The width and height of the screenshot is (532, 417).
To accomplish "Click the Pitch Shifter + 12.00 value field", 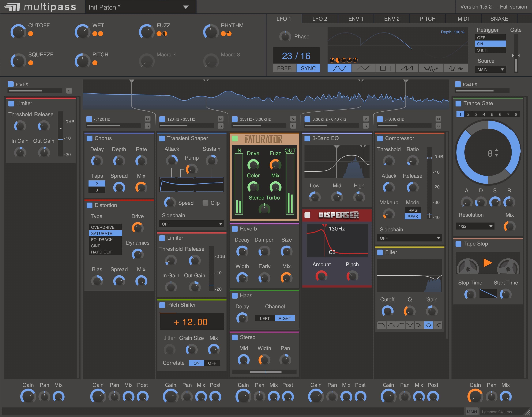I will [x=192, y=322].
